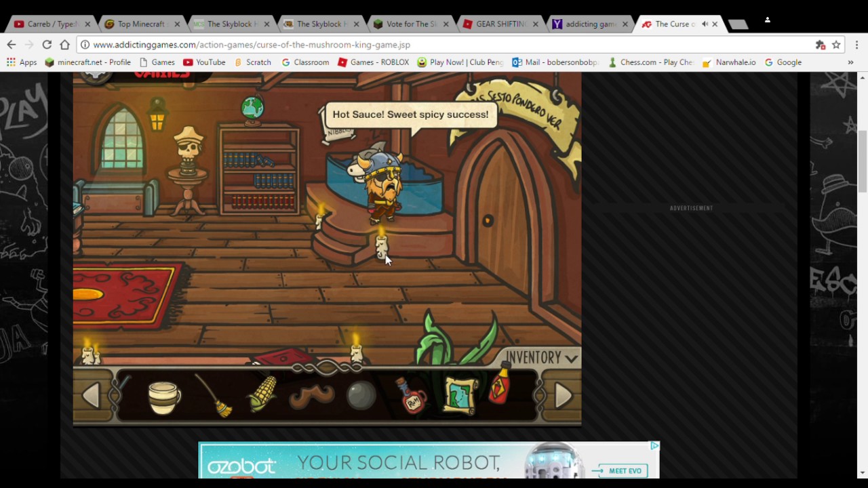Pick the map scroll in inventory

click(460, 394)
